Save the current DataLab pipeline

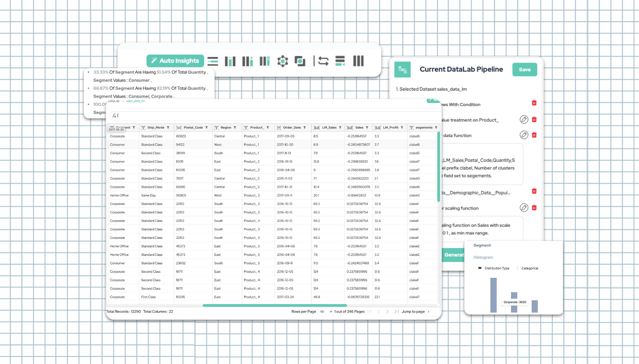525,70
